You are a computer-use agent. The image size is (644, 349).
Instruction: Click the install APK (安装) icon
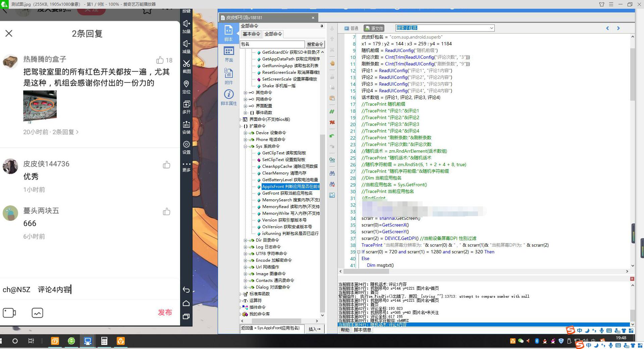[x=186, y=124]
